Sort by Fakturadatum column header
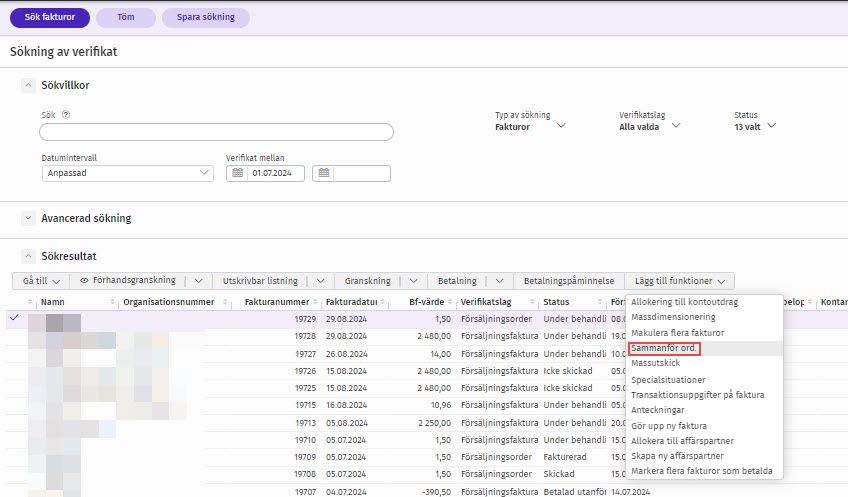 coord(352,302)
